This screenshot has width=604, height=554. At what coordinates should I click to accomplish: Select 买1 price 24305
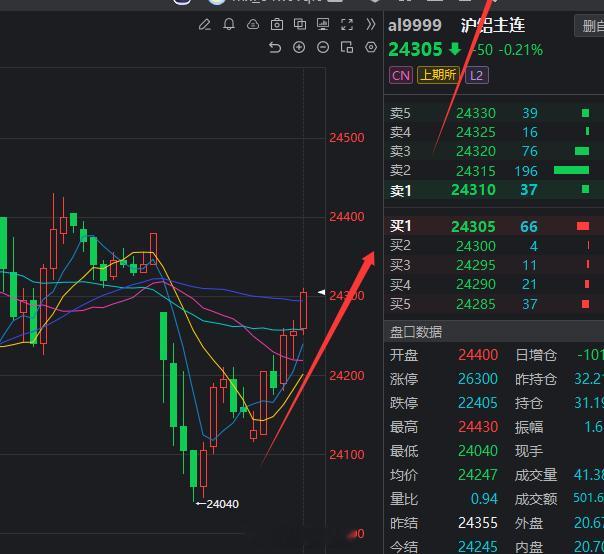click(x=473, y=227)
